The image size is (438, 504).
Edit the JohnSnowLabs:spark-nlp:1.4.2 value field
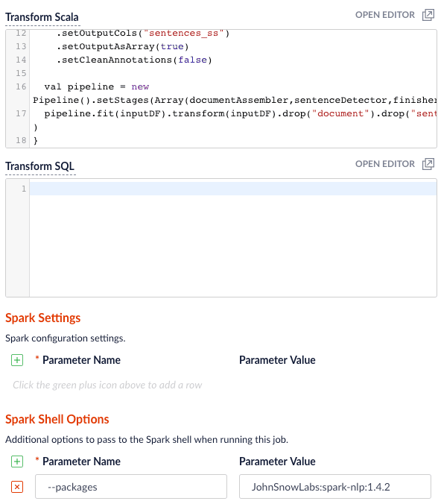pyautogui.click(x=335, y=487)
